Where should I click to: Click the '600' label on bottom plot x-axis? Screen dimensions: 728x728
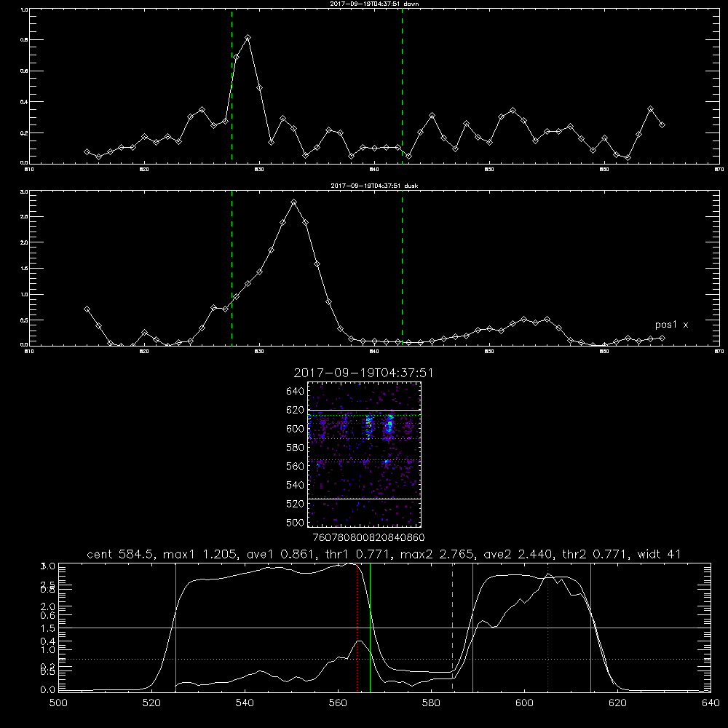tap(524, 703)
